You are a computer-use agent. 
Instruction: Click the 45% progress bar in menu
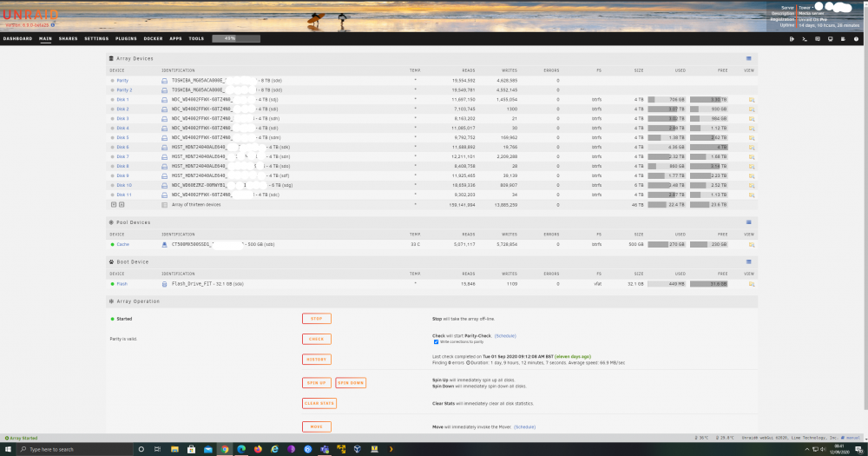pyautogui.click(x=236, y=39)
